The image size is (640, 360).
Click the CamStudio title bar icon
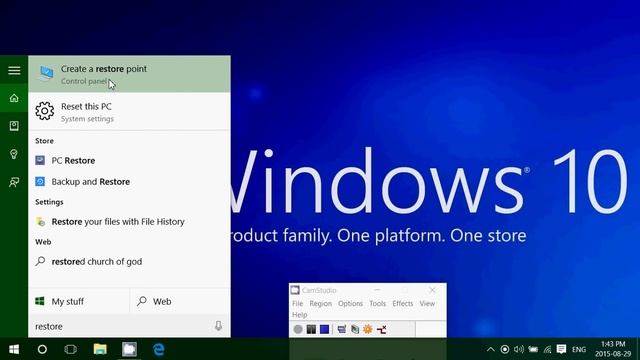click(x=295, y=290)
